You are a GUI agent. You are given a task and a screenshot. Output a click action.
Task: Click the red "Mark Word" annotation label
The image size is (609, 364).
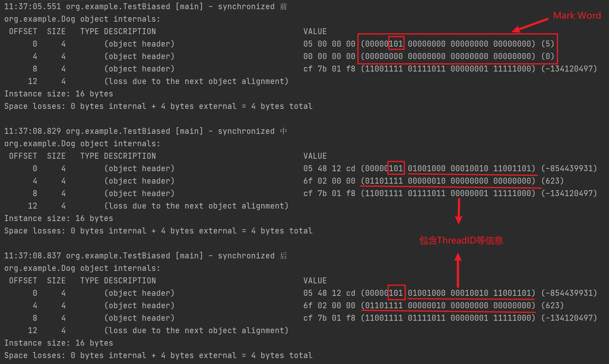pos(577,15)
